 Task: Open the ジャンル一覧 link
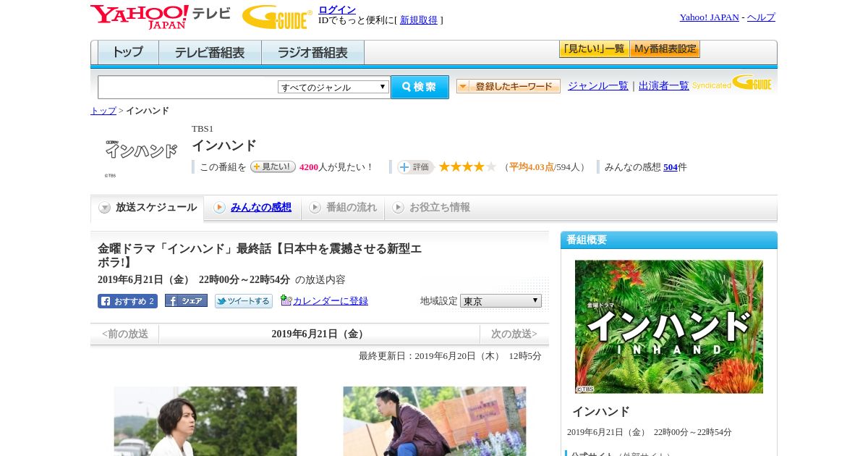pos(598,86)
